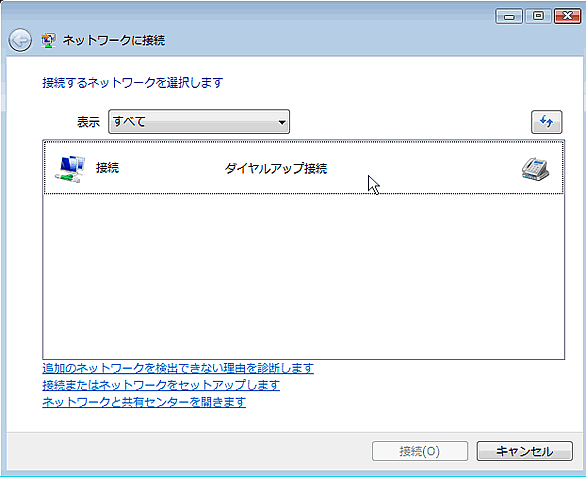
Task: Open 接続またはネットワークをセットアップします link
Action: [x=161, y=385]
